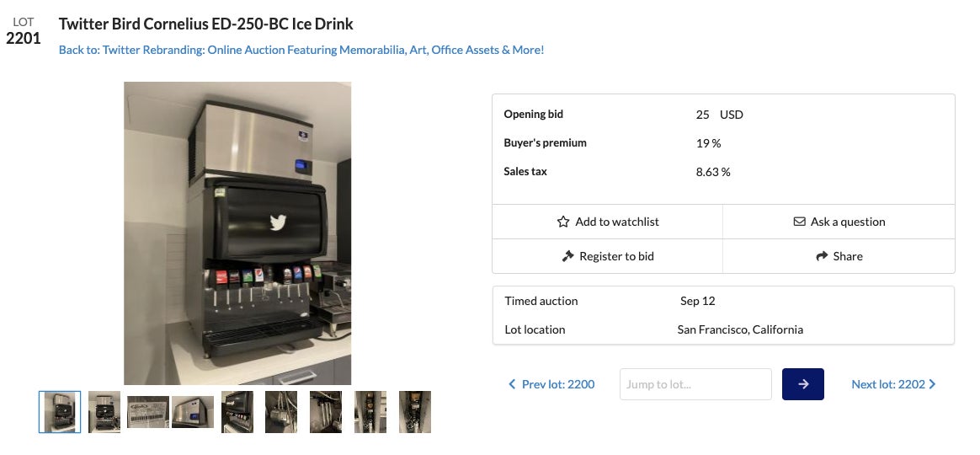Select the eighth thumbnail photo
Screen dimensions: 980x455
tap(370, 412)
